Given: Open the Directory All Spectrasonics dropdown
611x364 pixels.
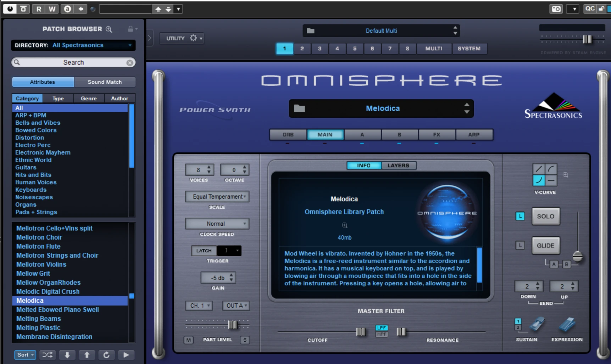Looking at the screenshot, I should (73, 45).
